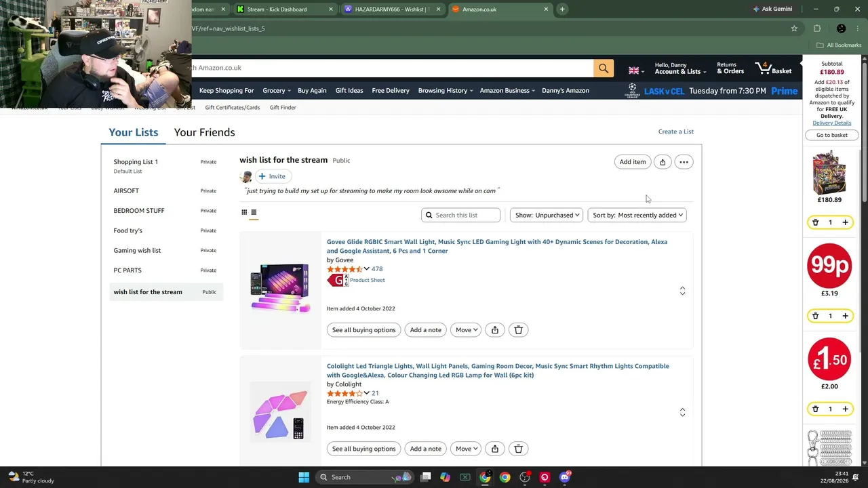
Task: Open the weather widget showing 12°C
Action: pos(31,477)
